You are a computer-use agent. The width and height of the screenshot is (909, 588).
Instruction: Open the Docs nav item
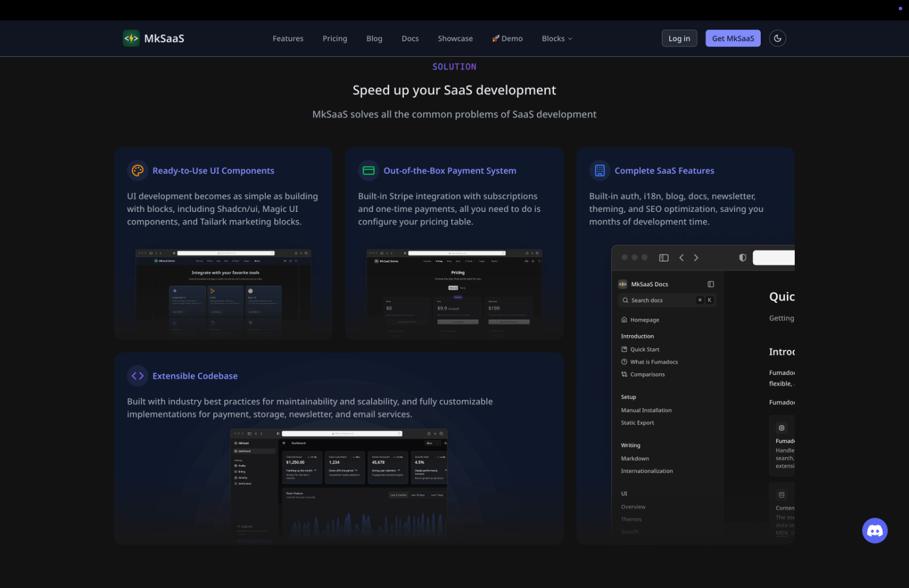(410, 39)
